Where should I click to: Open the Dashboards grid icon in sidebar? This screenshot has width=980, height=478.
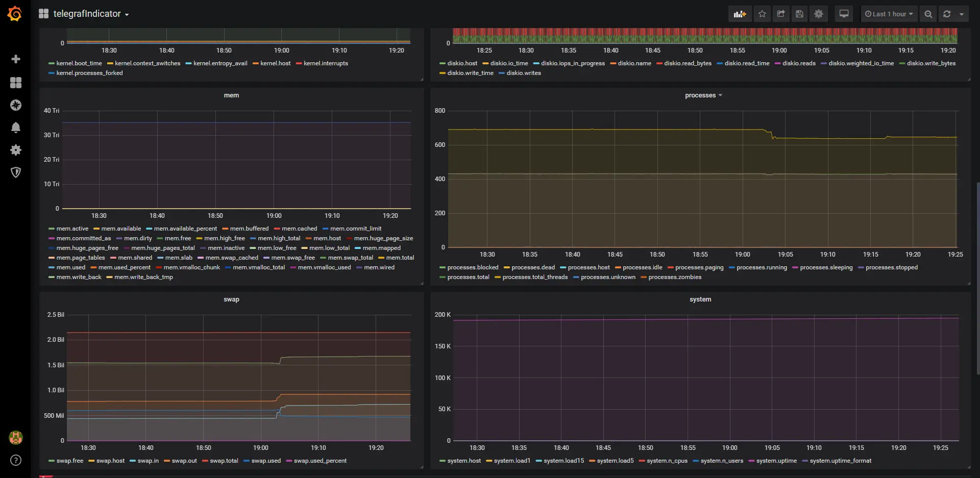click(16, 83)
